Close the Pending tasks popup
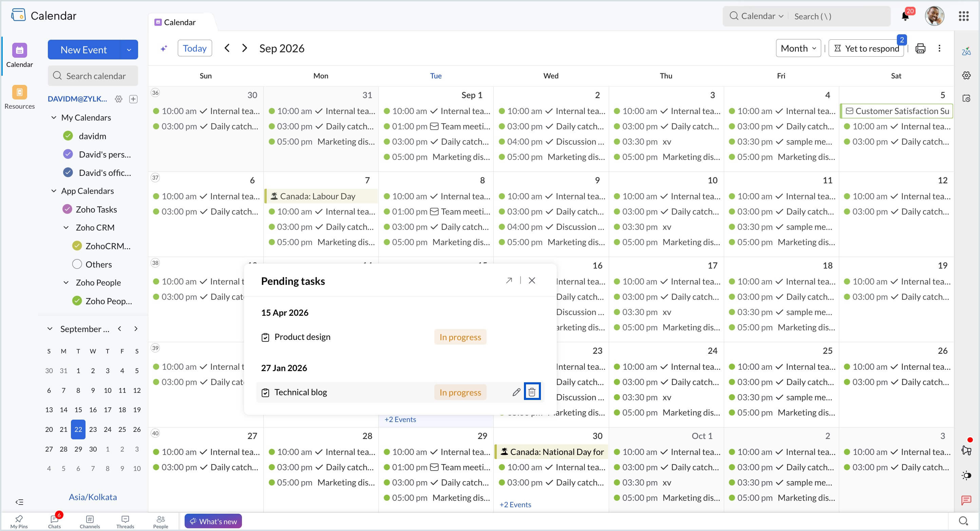Screen dimensions: 980x531 (x=532, y=280)
